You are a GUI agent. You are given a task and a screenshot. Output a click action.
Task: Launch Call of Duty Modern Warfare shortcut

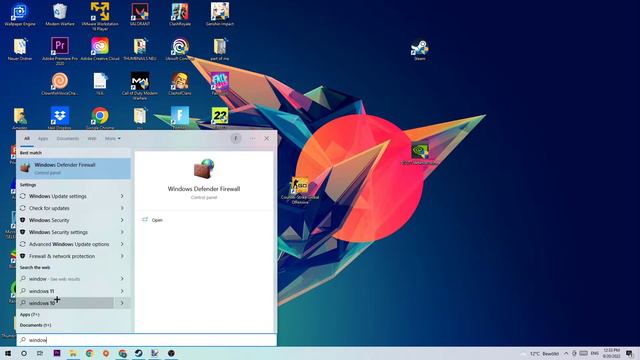point(140,86)
